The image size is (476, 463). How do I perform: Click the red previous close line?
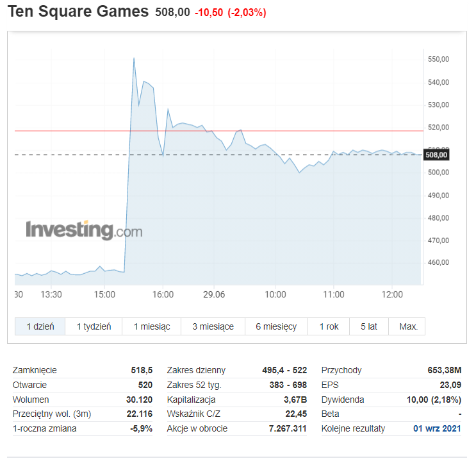(x=219, y=131)
